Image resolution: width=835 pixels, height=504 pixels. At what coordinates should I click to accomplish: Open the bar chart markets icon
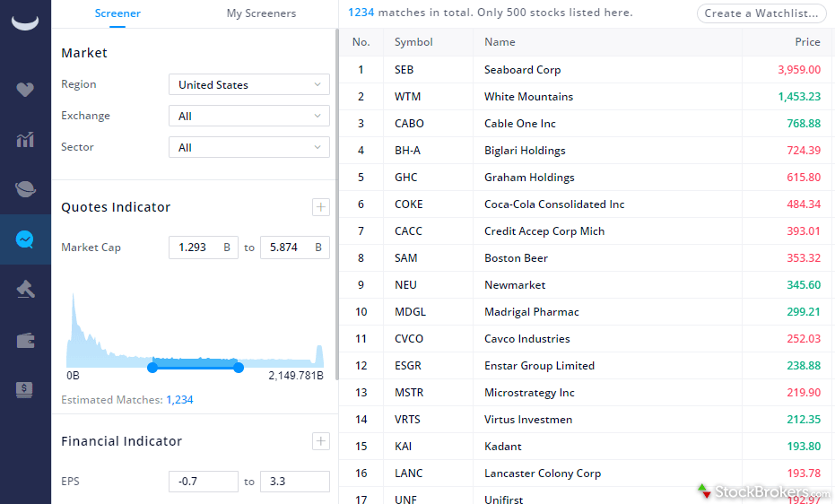pyautogui.click(x=25, y=139)
